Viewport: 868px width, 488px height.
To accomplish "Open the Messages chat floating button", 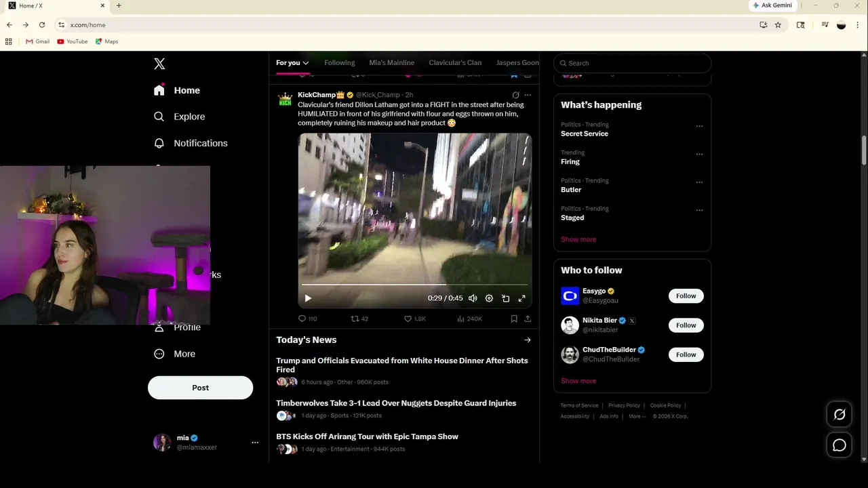I will tap(840, 445).
